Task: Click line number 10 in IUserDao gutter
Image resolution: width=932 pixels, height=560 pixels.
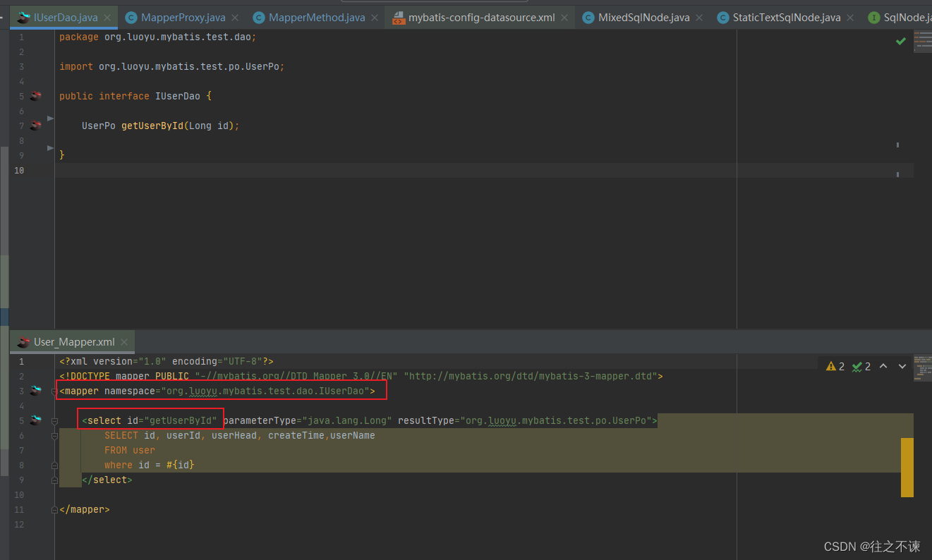Action: point(18,170)
